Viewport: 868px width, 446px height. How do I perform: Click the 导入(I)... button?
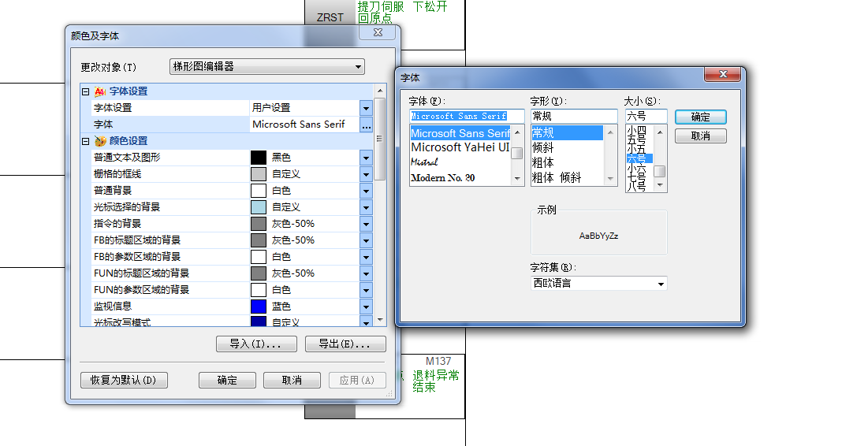click(256, 344)
